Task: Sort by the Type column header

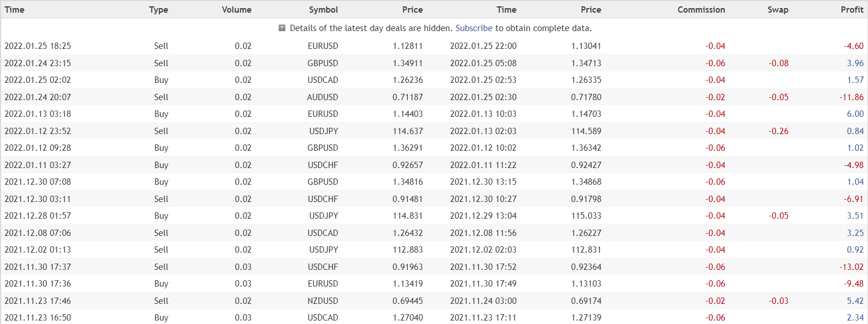Action: click(158, 10)
